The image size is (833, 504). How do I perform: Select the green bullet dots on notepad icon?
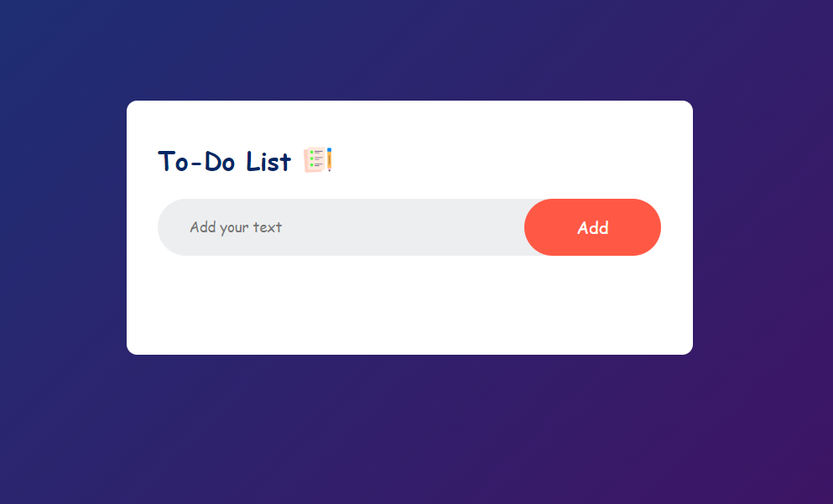click(312, 158)
